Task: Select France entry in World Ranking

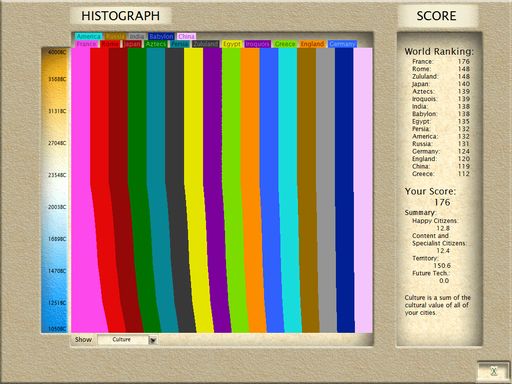Action: [x=441, y=61]
